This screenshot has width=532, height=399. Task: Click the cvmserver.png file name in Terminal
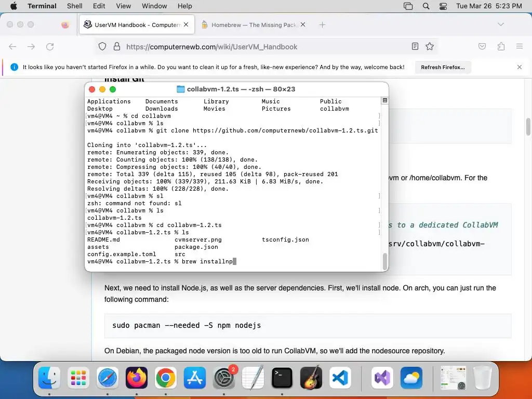click(x=198, y=240)
